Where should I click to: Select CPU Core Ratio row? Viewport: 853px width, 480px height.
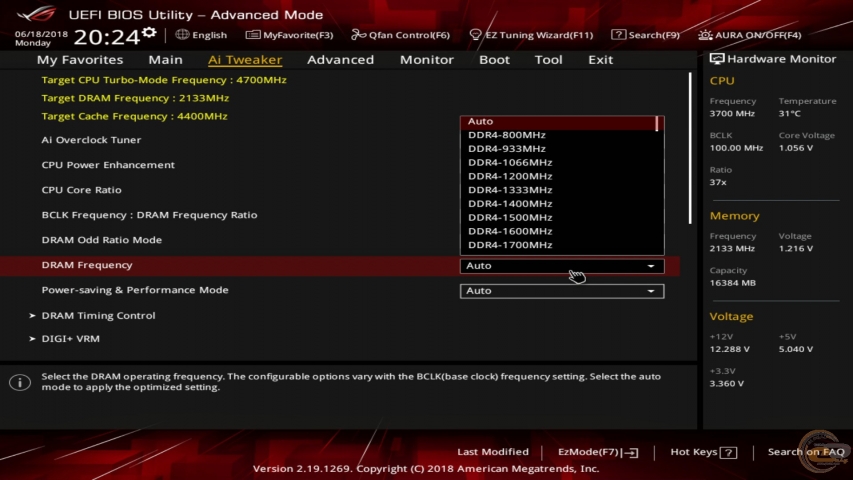point(81,190)
